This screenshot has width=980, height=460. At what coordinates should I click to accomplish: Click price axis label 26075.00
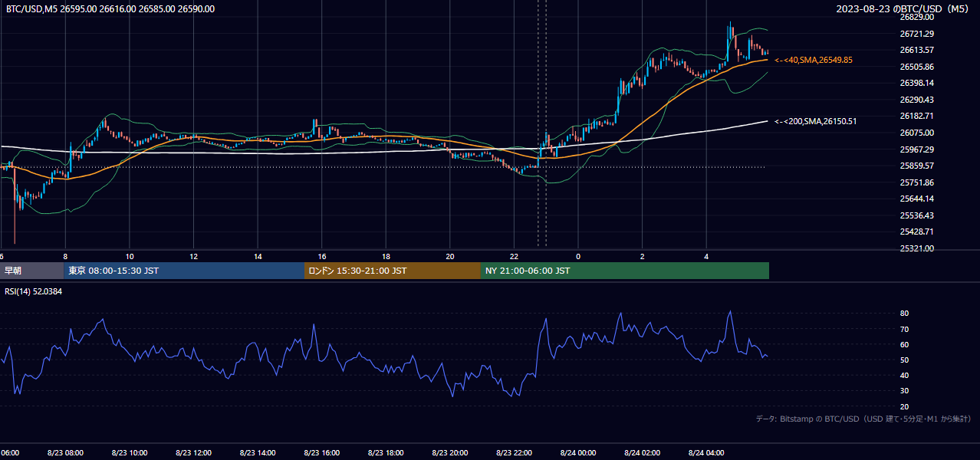pyautogui.click(x=916, y=133)
